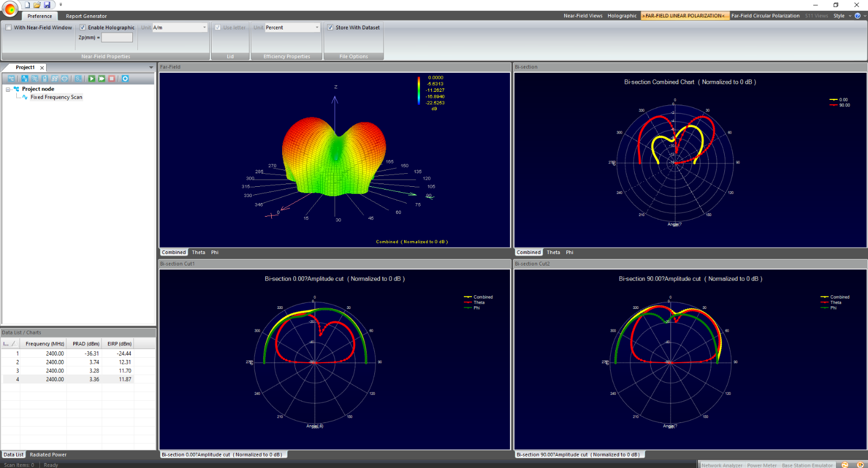Screen dimensions: 868x468
Task: Click the green Start scan play icon
Action: [x=92, y=79]
